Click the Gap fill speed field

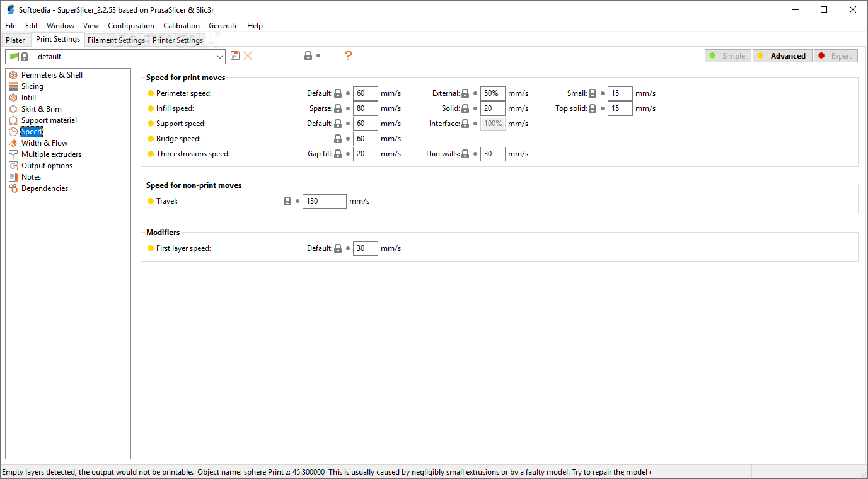[366, 154]
